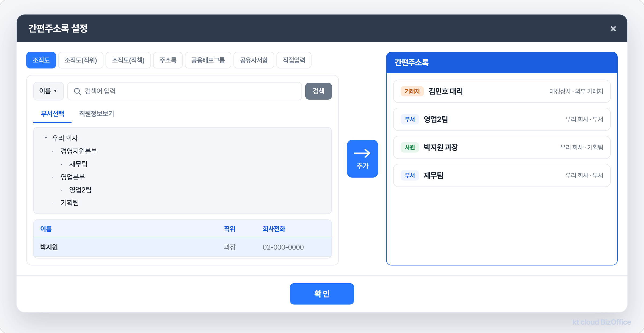Click the 추가 arrow button
Viewport: 644px width, 333px height.
362,158
